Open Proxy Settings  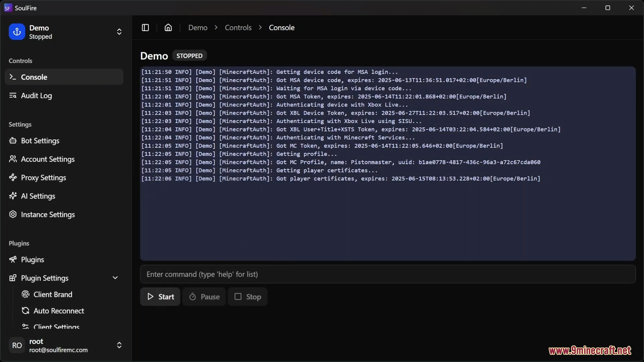tap(64, 178)
